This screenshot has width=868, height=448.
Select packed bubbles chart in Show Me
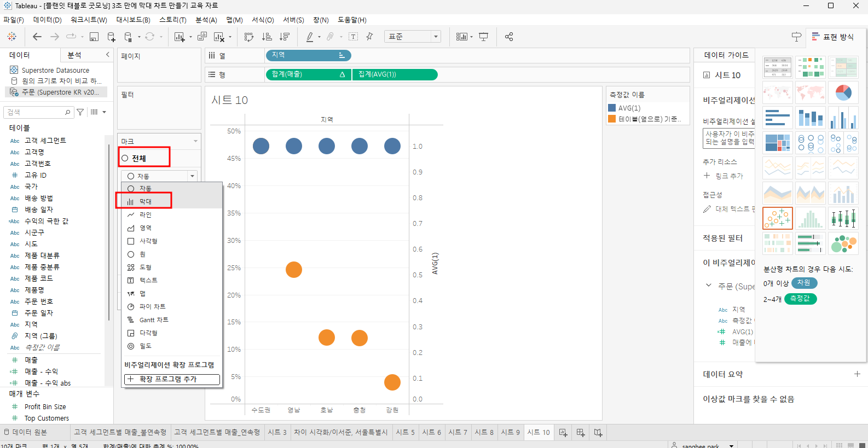tap(843, 243)
